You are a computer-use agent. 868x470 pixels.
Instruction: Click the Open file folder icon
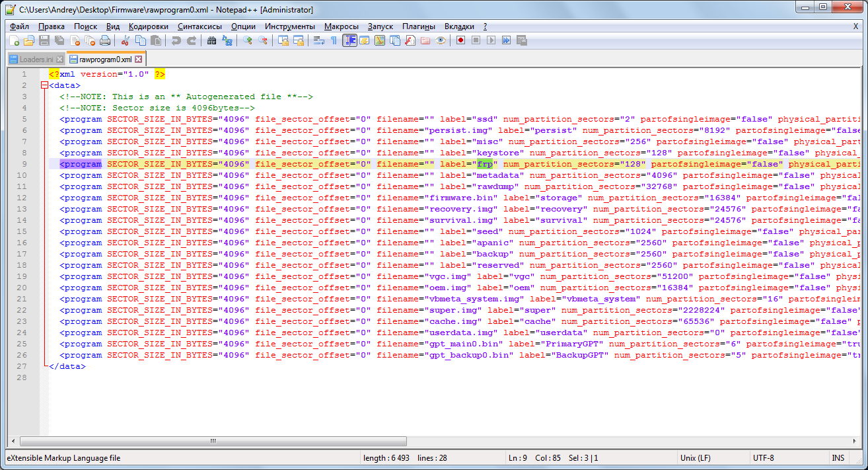29,41
